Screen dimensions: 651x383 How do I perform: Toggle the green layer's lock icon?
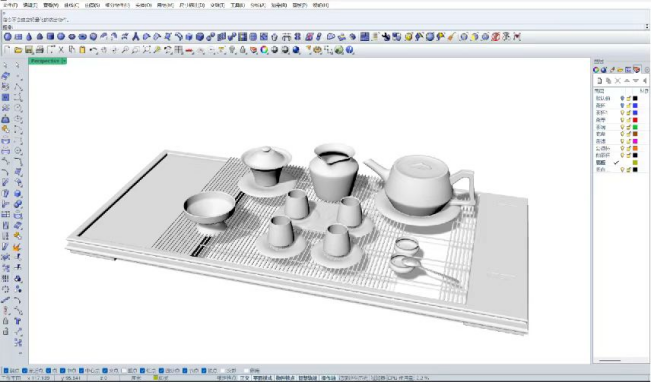tap(629, 127)
